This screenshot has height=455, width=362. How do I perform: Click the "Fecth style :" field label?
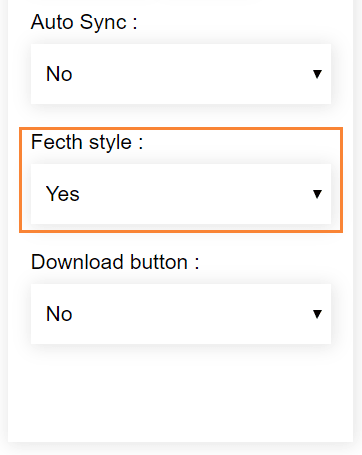click(x=87, y=143)
